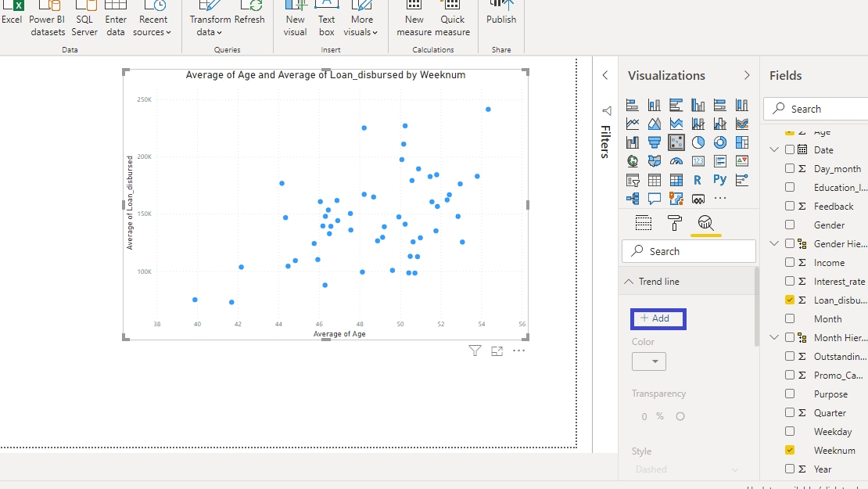This screenshot has width=868, height=489.
Task: Open the trend line Color picker
Action: pyautogui.click(x=649, y=361)
